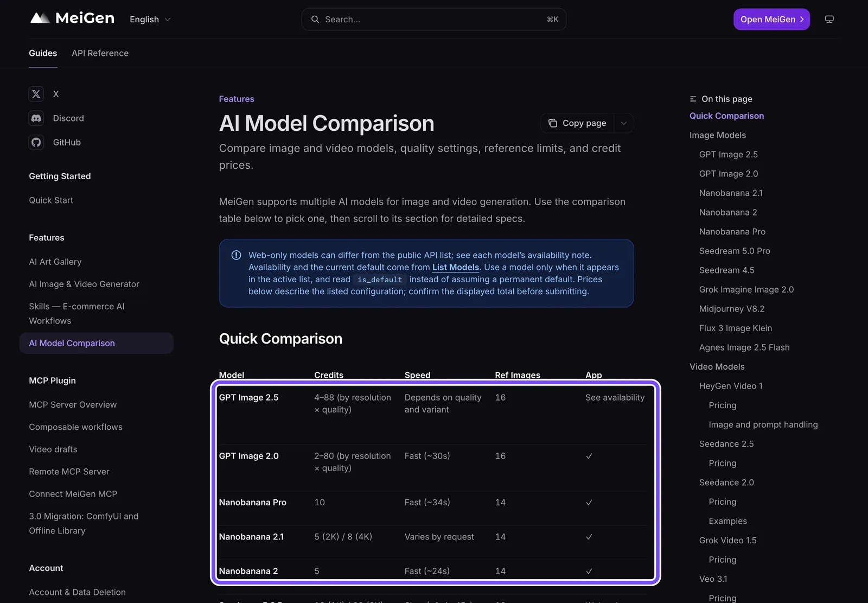Toggle the theme display icon
The height and width of the screenshot is (603, 868).
click(x=829, y=19)
